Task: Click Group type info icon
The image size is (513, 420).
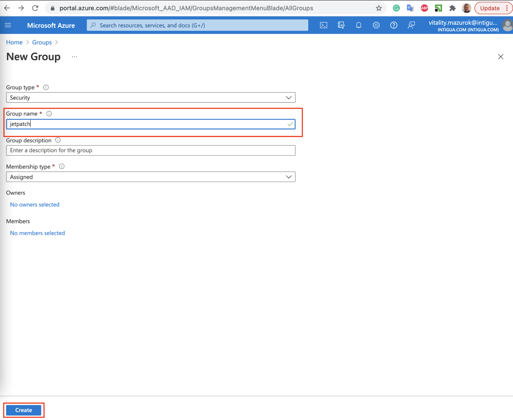Action: [46, 87]
